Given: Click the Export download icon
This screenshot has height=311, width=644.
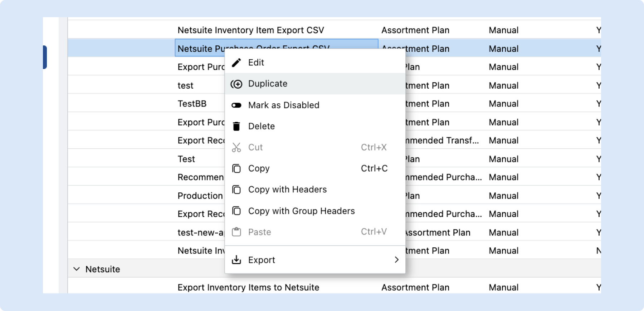Looking at the screenshot, I should (236, 260).
